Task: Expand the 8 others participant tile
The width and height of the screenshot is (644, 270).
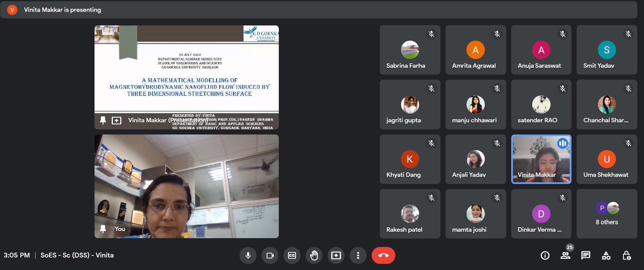Action: click(x=607, y=214)
